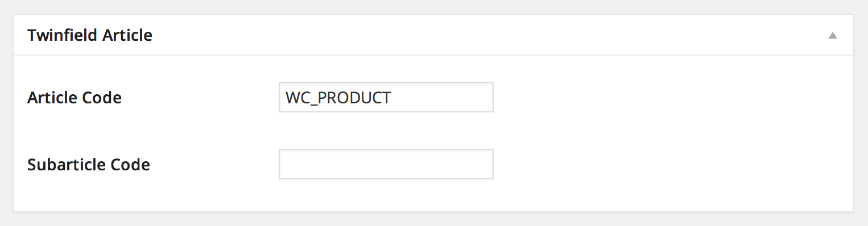Click the Article Code input field
This screenshot has width=868, height=226.
click(x=386, y=97)
